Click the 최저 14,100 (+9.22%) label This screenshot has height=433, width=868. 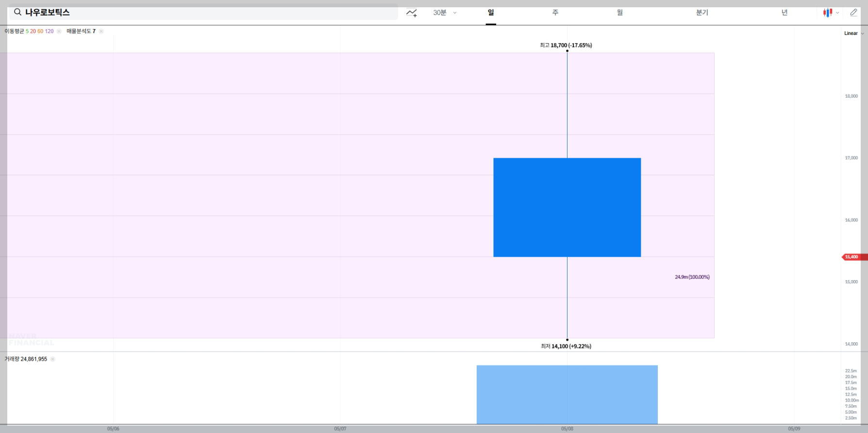click(566, 346)
